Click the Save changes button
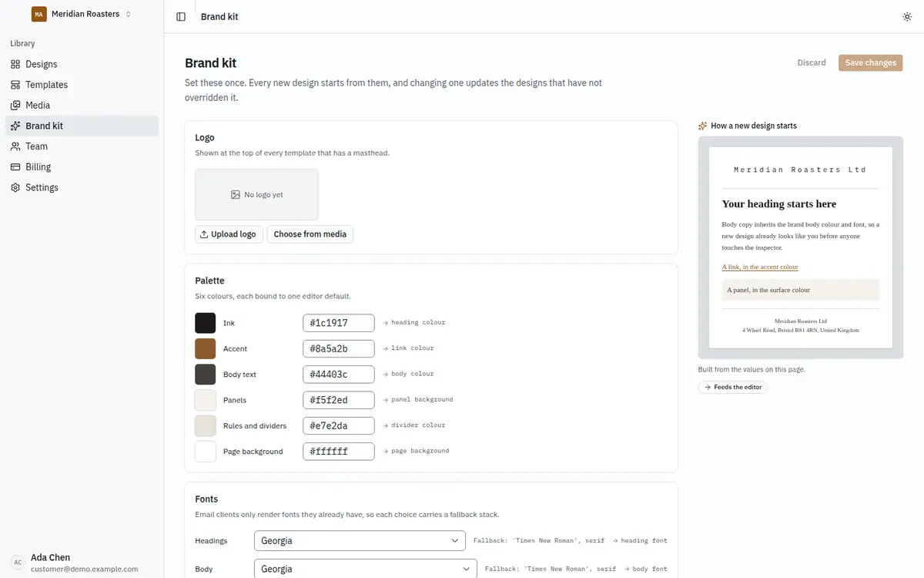The height and width of the screenshot is (578, 924). point(870,62)
